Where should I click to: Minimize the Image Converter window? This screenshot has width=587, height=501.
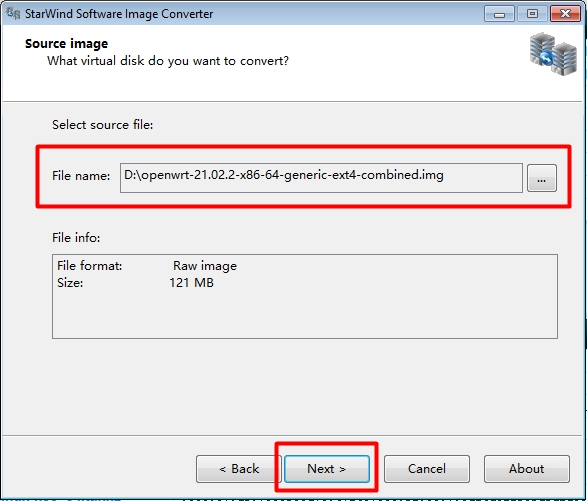coord(499,14)
